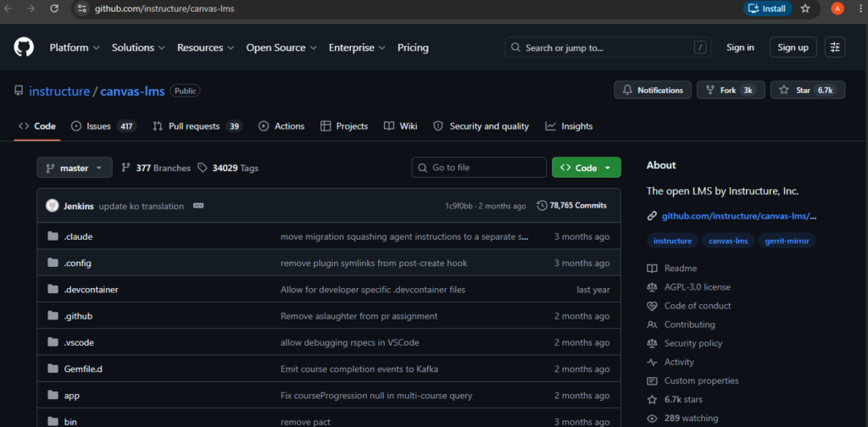This screenshot has height=427, width=868.
Task: Click the Sign up button
Action: 793,47
